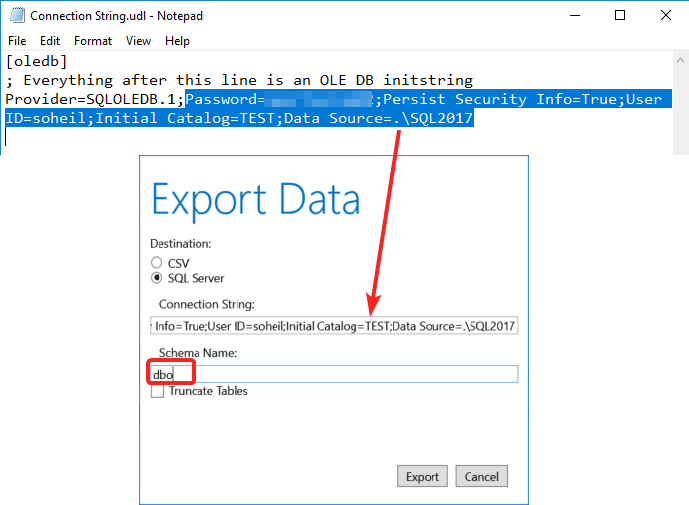Open the File menu in Notepad

coord(17,41)
